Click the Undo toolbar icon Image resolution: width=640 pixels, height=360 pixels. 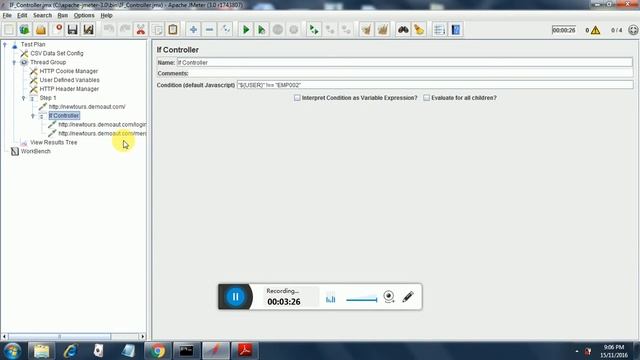[109, 29]
